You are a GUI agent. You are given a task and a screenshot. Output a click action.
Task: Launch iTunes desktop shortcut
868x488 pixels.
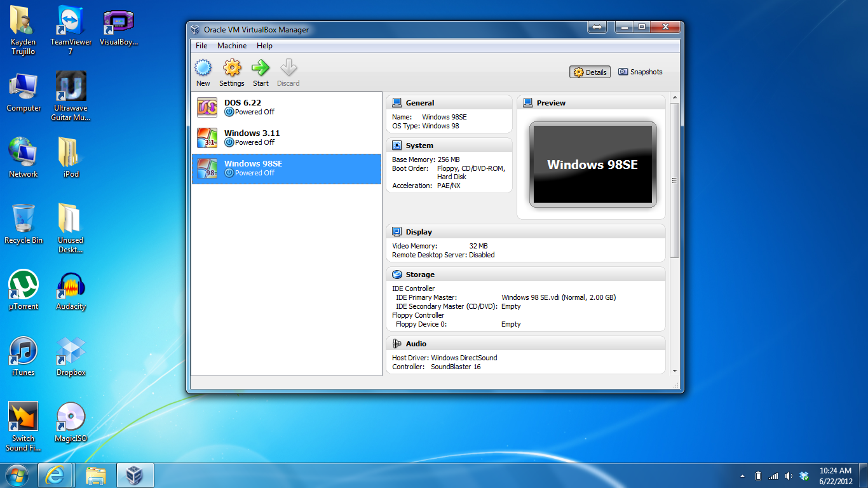24,356
